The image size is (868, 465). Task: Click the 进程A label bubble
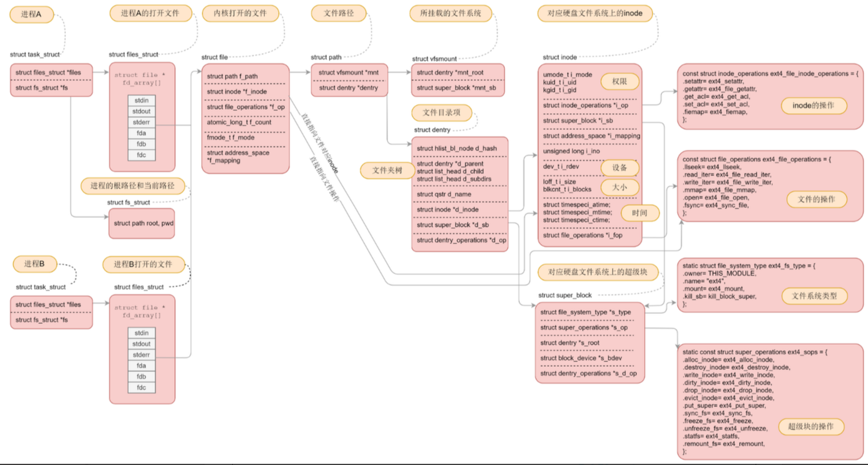click(31, 14)
